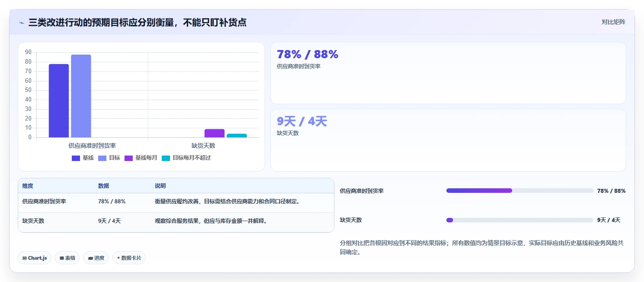Click the chart icon in Chart.js chip
The width and height of the screenshot is (644, 282).
[25, 258]
